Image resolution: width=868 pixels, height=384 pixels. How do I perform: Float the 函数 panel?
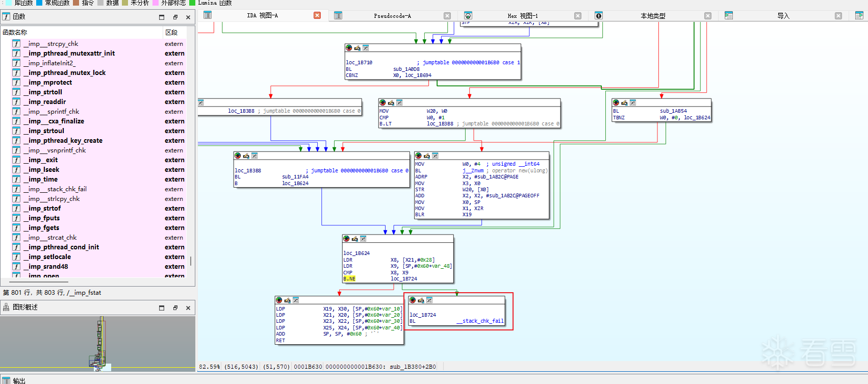175,17
